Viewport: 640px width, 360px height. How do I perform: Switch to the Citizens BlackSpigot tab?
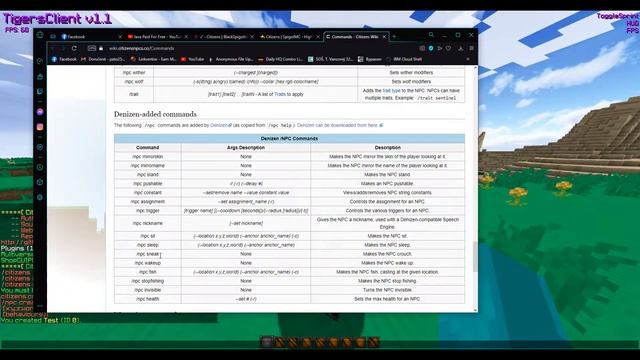[x=223, y=37]
